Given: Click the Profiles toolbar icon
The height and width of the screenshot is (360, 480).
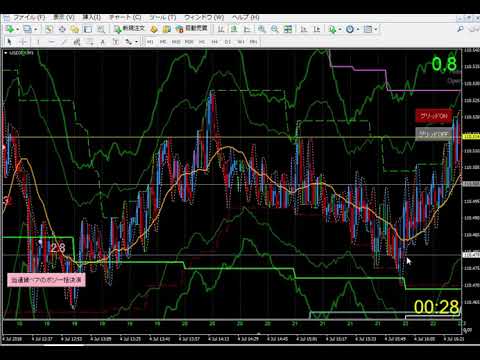Looking at the screenshot, I should click(27, 29).
